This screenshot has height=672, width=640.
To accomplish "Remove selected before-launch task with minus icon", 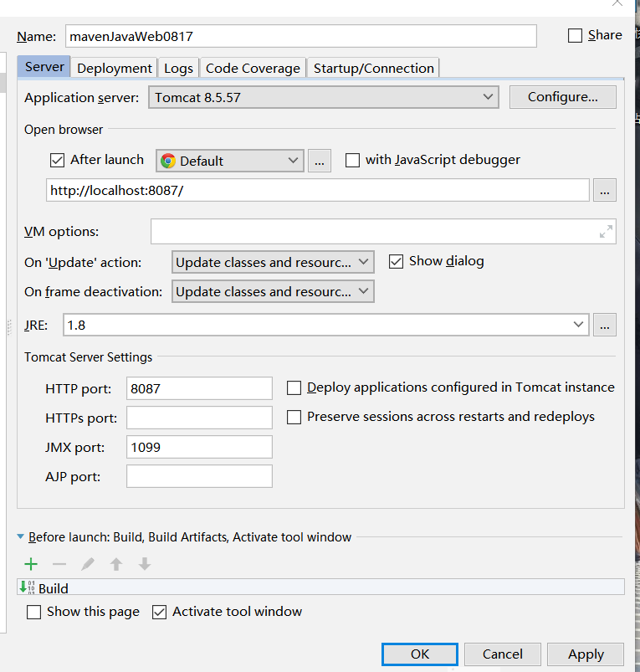I will pyautogui.click(x=59, y=564).
